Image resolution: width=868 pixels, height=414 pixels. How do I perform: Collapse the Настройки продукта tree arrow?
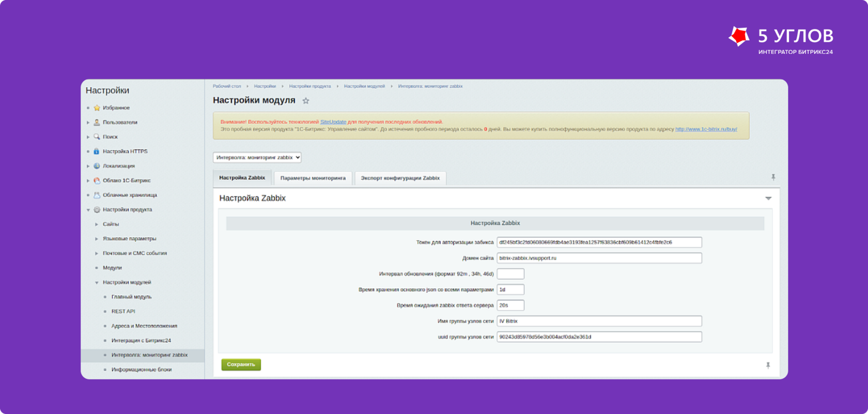pyautogui.click(x=88, y=210)
